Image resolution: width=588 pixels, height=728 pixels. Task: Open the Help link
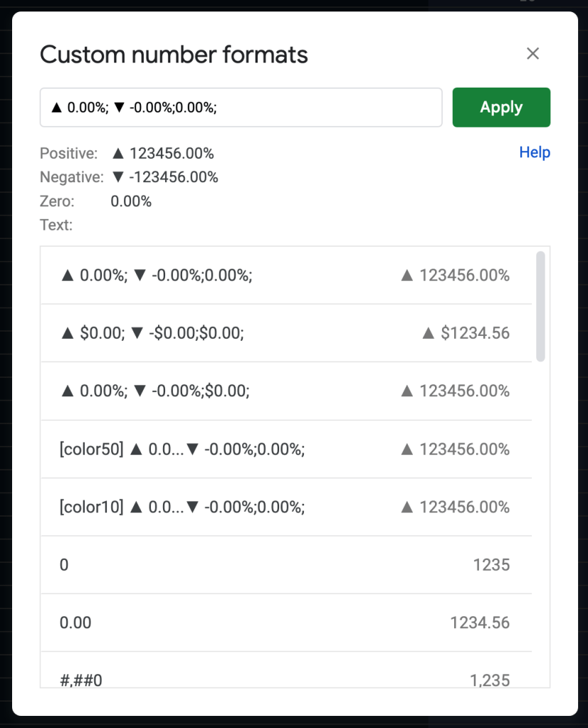[535, 152]
